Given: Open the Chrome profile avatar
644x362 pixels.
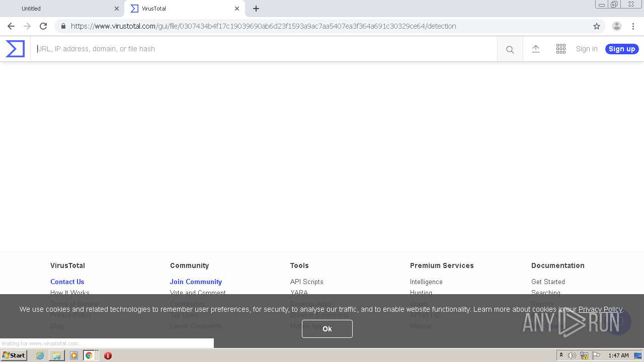Looking at the screenshot, I should pyautogui.click(x=617, y=26).
